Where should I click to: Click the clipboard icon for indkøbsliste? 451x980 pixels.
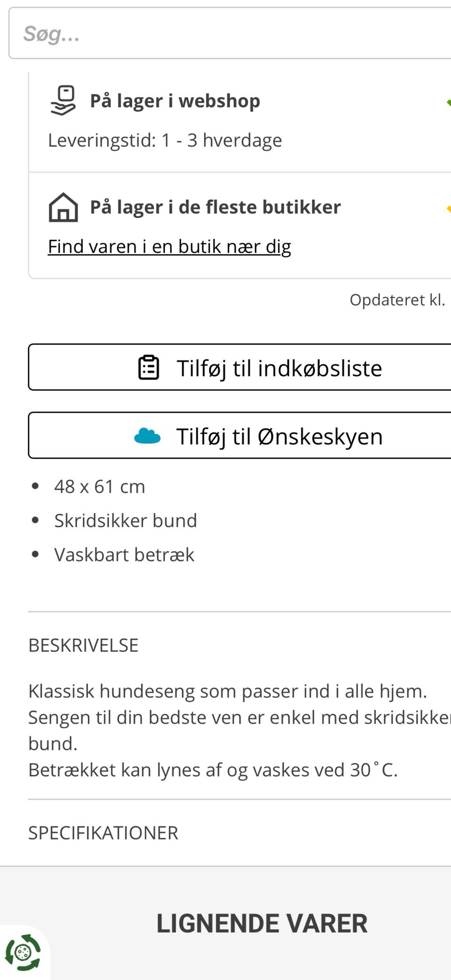148,367
